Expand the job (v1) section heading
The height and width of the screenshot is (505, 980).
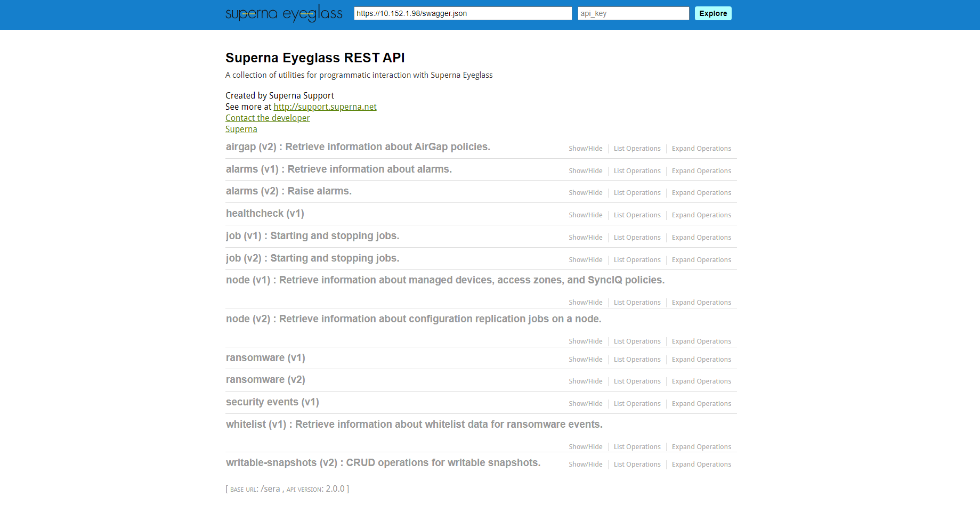coord(312,236)
